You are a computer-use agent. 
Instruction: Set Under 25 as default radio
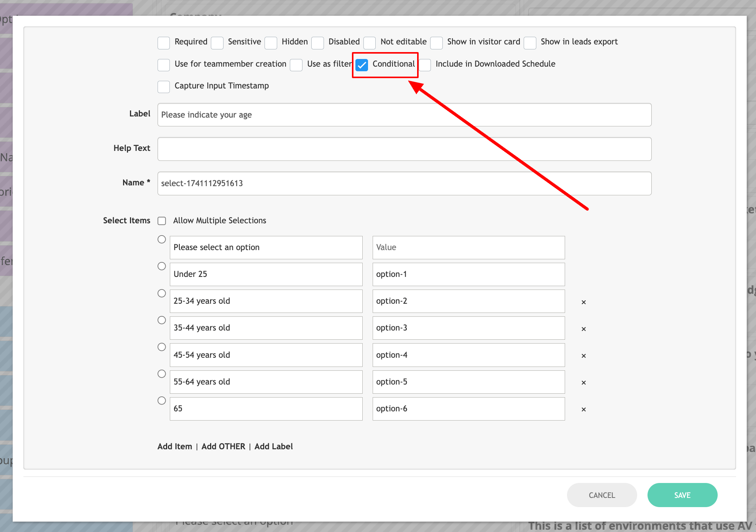(162, 266)
